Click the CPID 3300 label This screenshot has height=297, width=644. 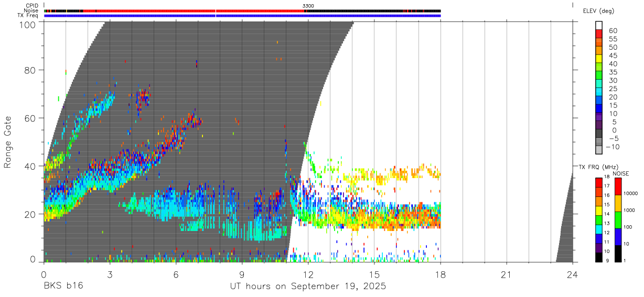308,6
